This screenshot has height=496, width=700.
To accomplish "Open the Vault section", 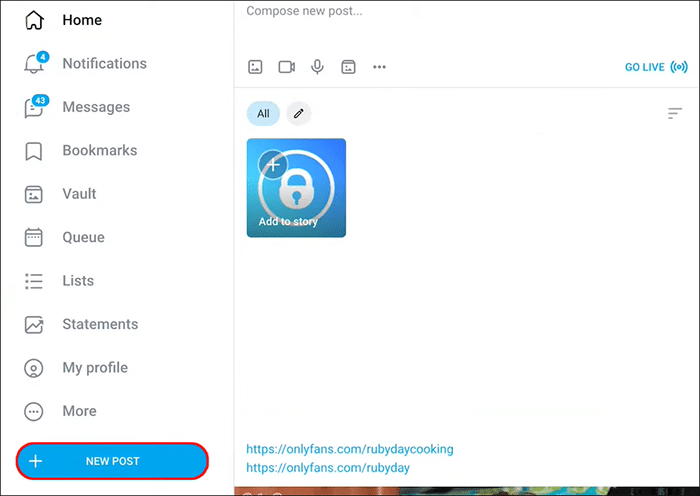I will (x=79, y=194).
